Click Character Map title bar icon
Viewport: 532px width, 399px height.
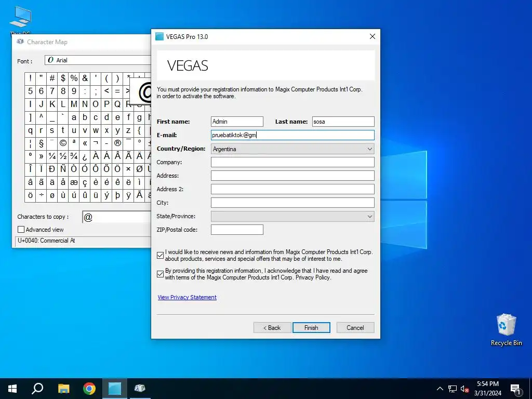pos(20,42)
